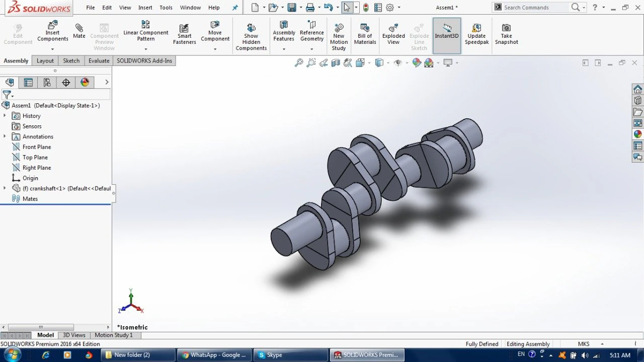
Task: Open the DisplayManager color ball tab
Action: coord(85,83)
